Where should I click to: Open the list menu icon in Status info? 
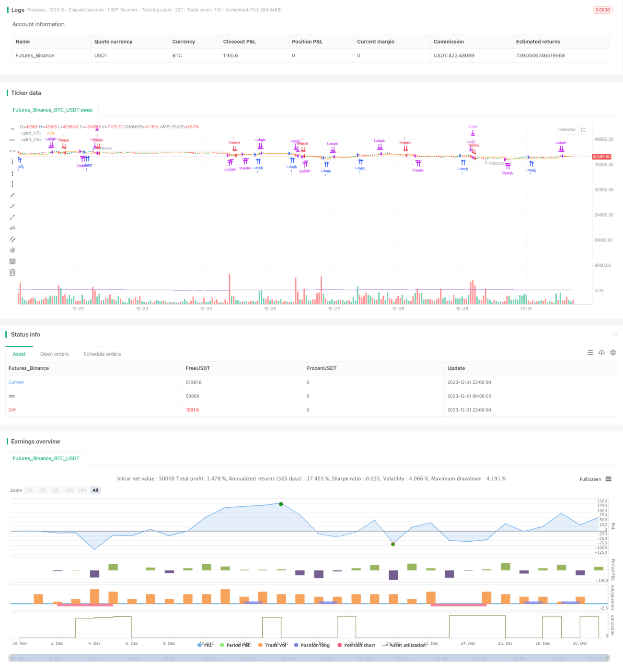[x=590, y=353]
